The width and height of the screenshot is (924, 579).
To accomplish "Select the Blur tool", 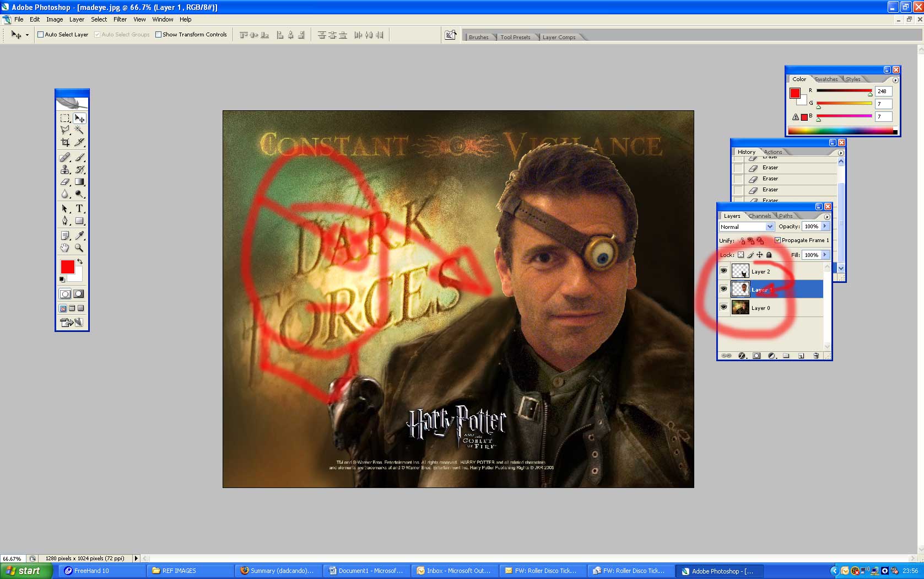I will click(65, 194).
